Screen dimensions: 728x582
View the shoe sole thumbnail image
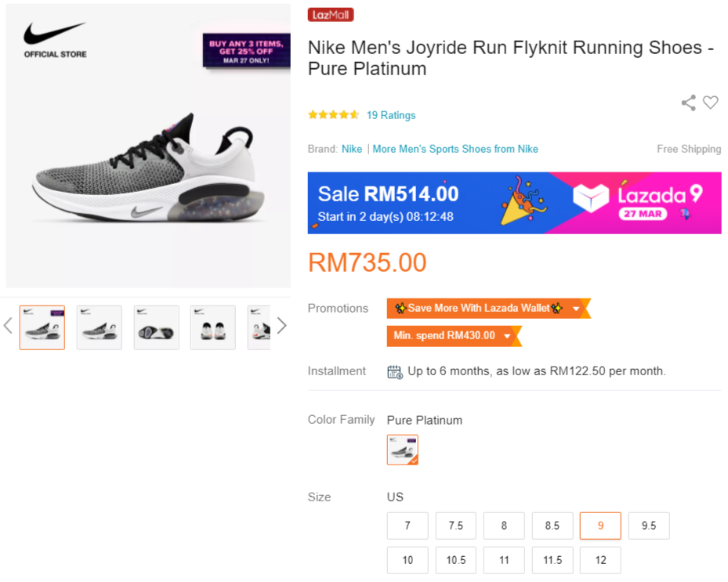(156, 327)
